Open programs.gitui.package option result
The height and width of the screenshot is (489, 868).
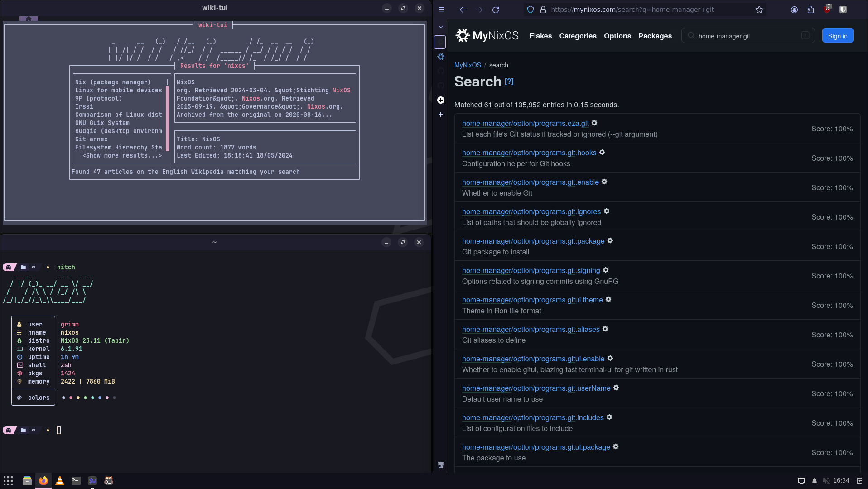[536, 447]
